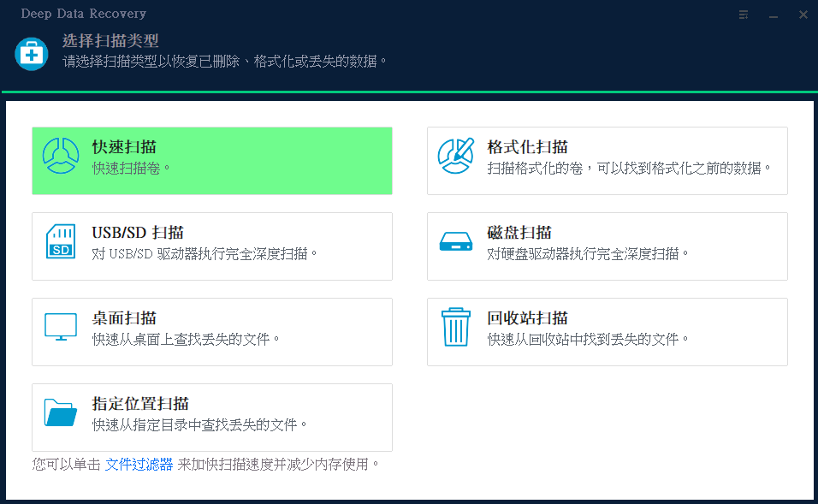Click the SD card icon for USB/SD scan
This screenshot has width=818, height=504.
[61, 241]
